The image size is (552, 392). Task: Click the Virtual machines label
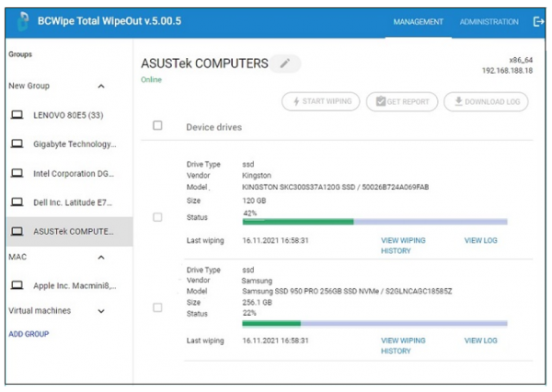(x=40, y=311)
